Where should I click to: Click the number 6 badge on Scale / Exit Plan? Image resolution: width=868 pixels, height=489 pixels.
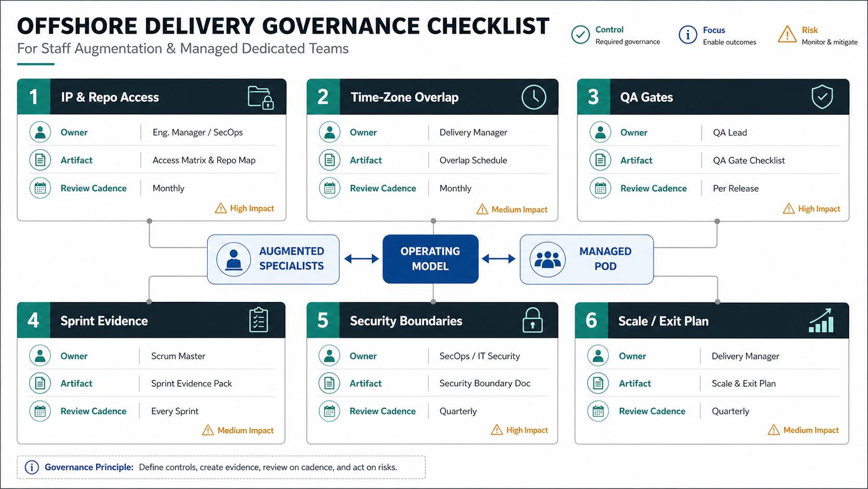pos(591,320)
